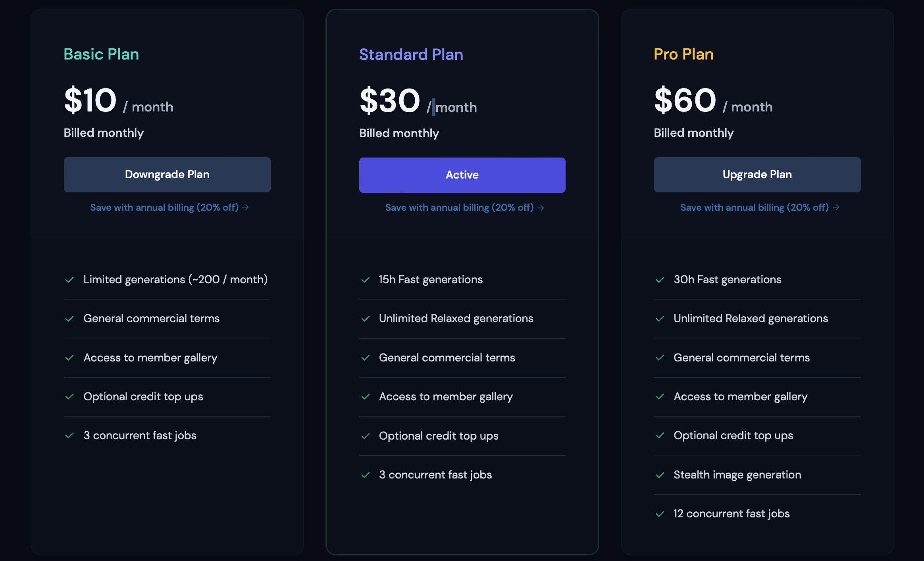
Task: Click the $60 price on Pro Plan
Action: (x=685, y=101)
